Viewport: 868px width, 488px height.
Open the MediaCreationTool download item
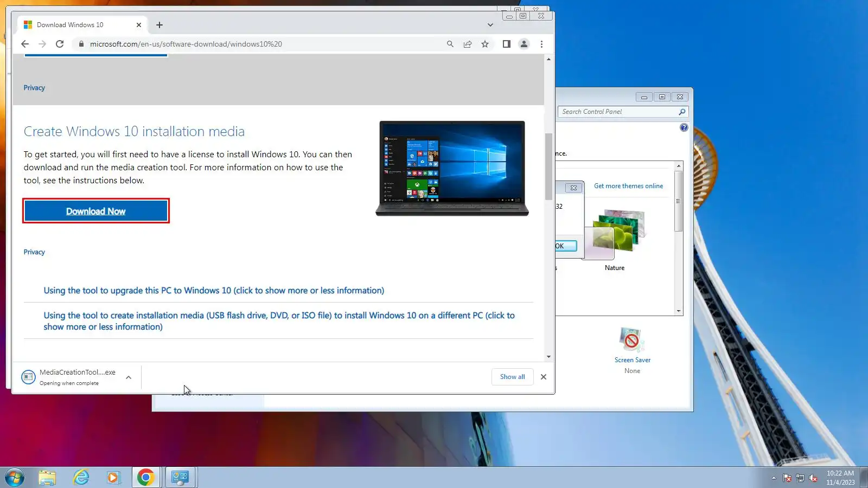[69, 377]
